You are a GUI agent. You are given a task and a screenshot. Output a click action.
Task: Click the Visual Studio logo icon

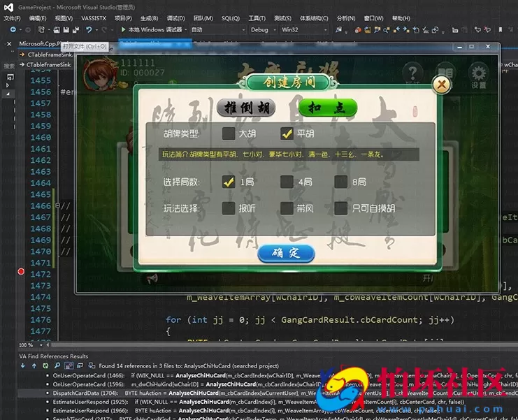point(8,7)
